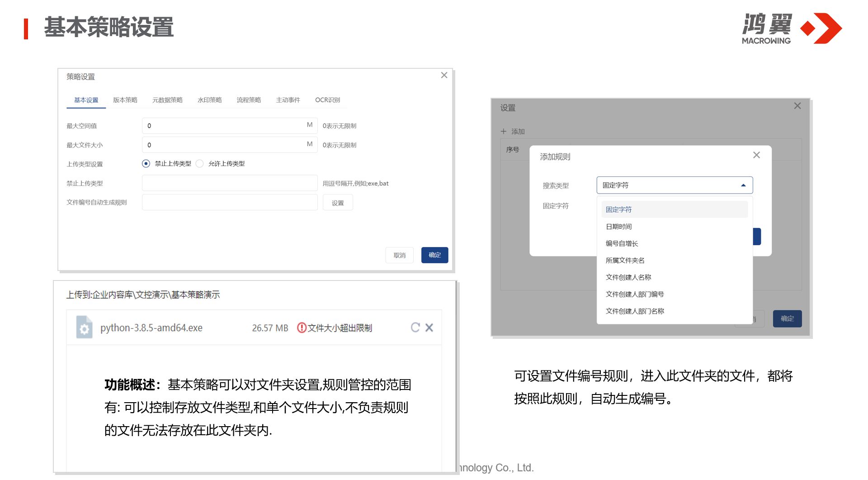Image resolution: width=868 pixels, height=480 pixels.
Task: Select the 禁止上传类型 radio button
Action: 146,164
